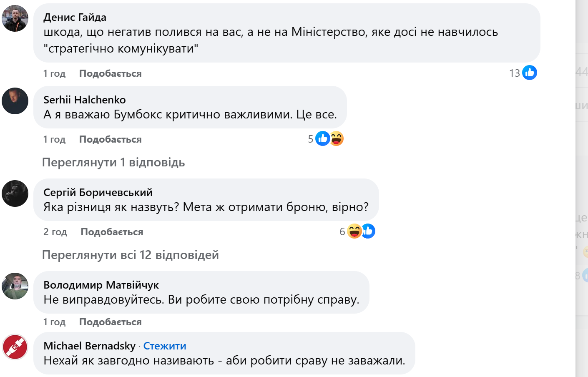Open Serhii Halchenko's avatar

point(15,101)
